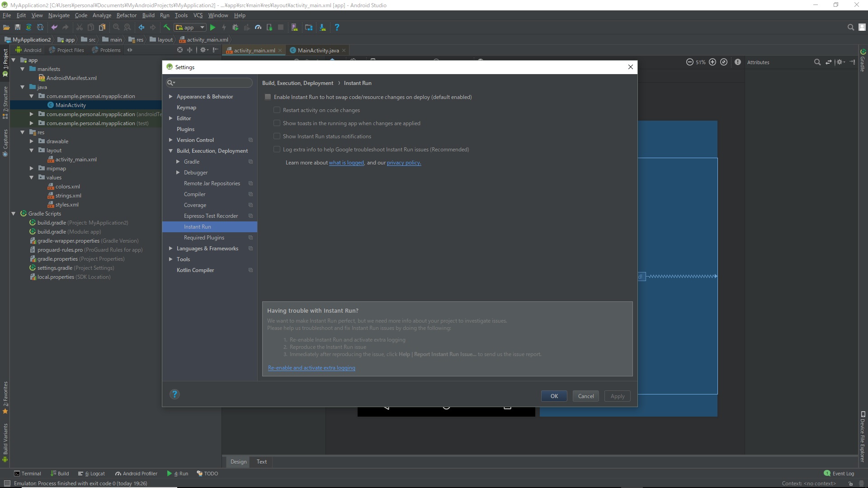Click the Paste clipboard icon

coord(102,28)
